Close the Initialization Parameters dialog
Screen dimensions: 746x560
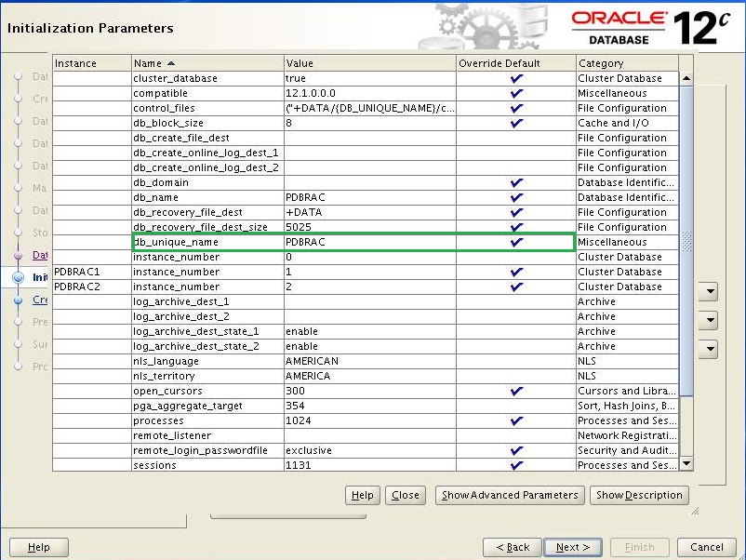coord(406,495)
